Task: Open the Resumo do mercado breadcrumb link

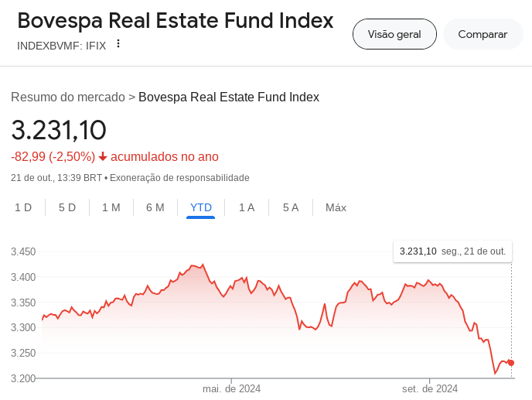Action: [68, 97]
